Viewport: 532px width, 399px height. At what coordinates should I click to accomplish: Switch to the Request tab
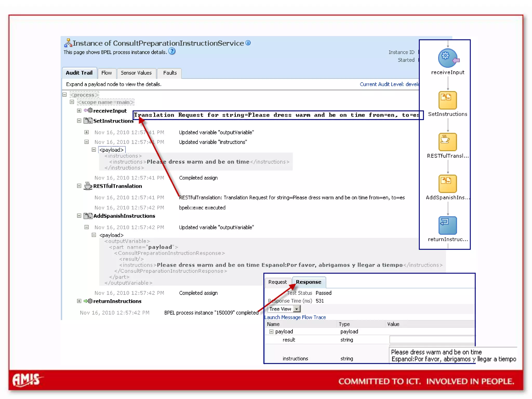coord(277,282)
